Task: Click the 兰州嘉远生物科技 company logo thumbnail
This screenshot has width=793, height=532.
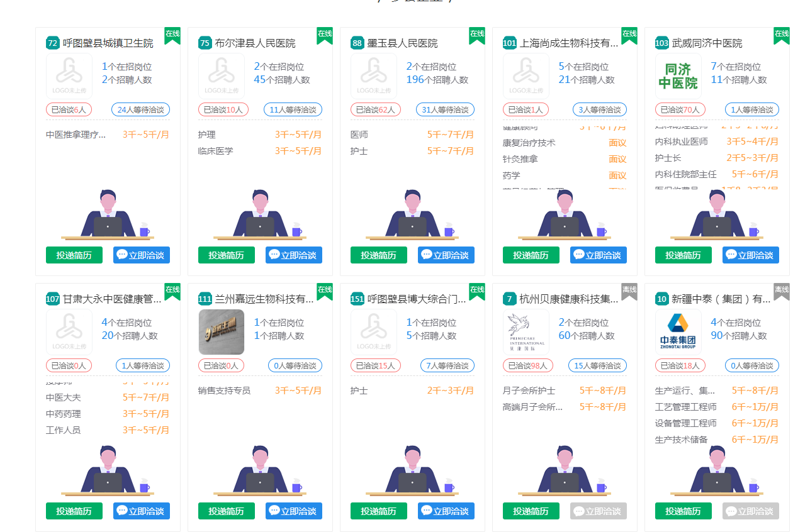Action: pyautogui.click(x=222, y=331)
